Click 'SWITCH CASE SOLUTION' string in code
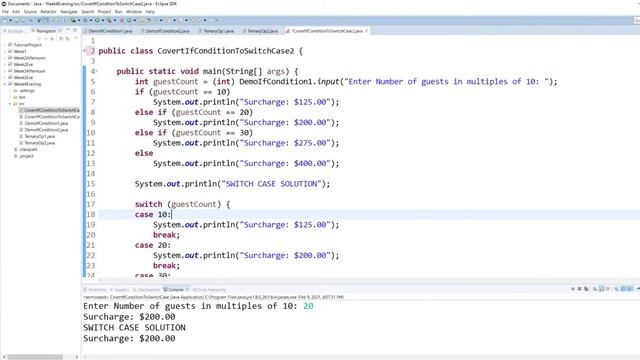Screen dimensions: 640x360 pyautogui.click(x=272, y=184)
